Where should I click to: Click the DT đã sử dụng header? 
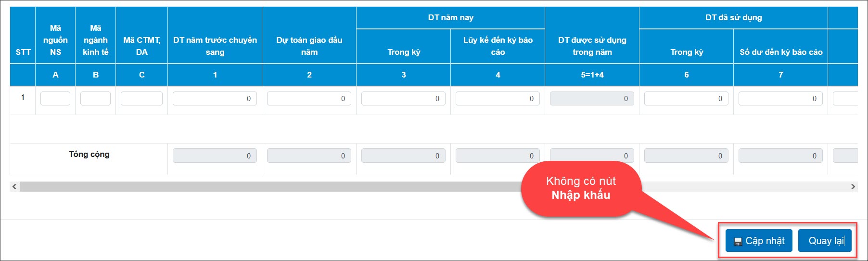(x=733, y=17)
